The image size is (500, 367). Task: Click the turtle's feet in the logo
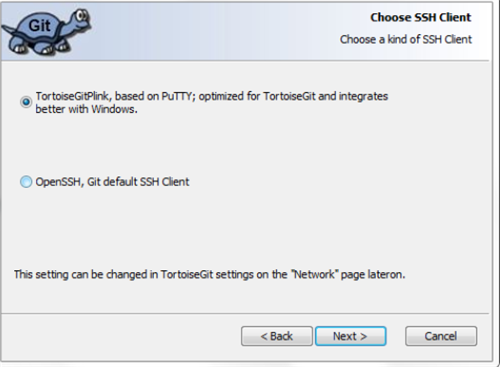click(x=37, y=49)
